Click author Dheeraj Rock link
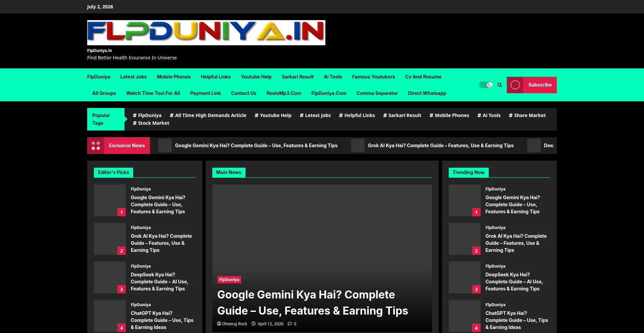The width and height of the screenshot is (644, 333). pyautogui.click(x=232, y=324)
